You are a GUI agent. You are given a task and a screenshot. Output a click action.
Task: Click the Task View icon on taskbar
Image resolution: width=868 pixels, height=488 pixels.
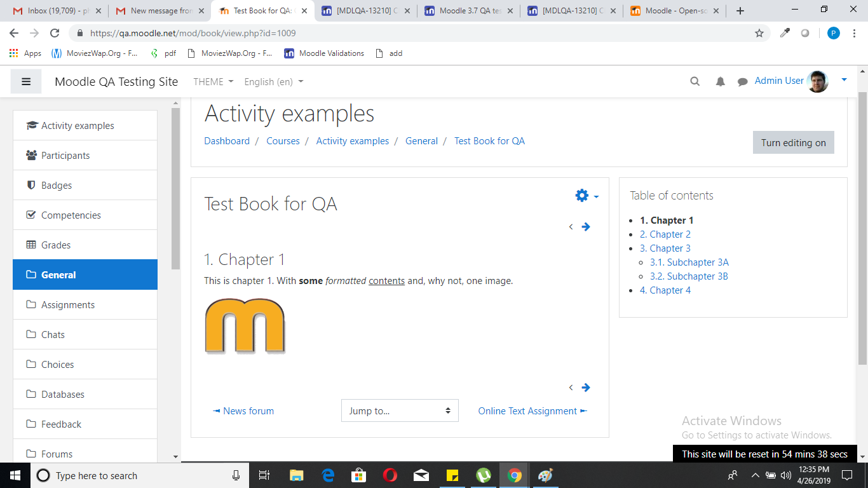265,475
